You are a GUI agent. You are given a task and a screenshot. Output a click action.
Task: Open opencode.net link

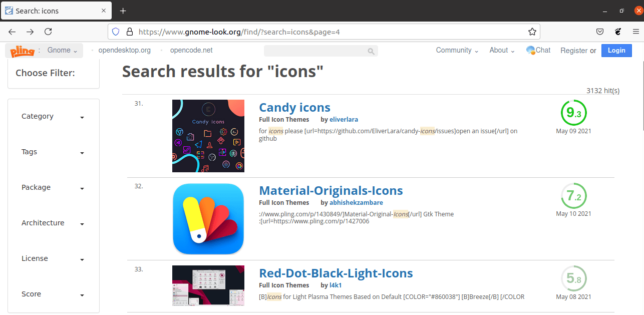[x=191, y=50]
